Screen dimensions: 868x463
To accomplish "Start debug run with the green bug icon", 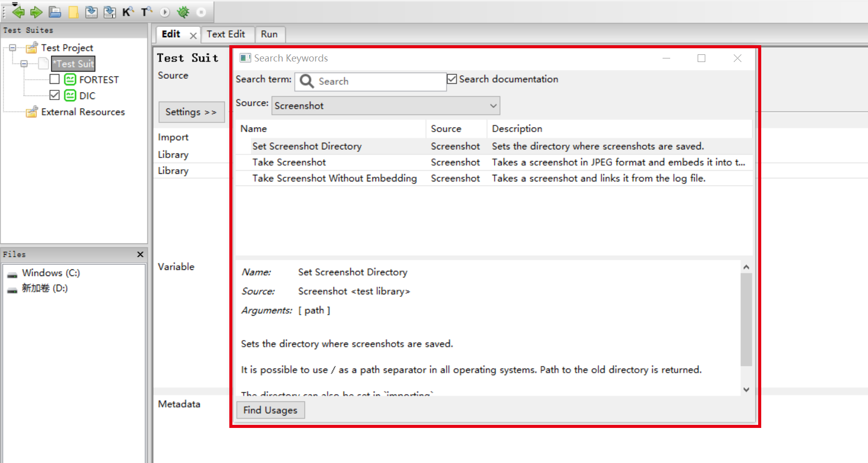I will click(x=183, y=12).
